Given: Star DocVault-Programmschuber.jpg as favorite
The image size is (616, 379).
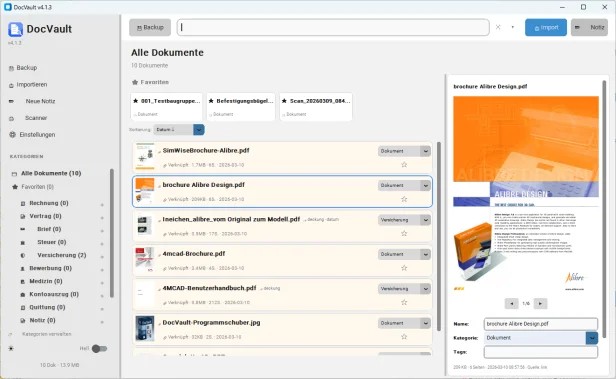Looking at the screenshot, I should point(404,337).
